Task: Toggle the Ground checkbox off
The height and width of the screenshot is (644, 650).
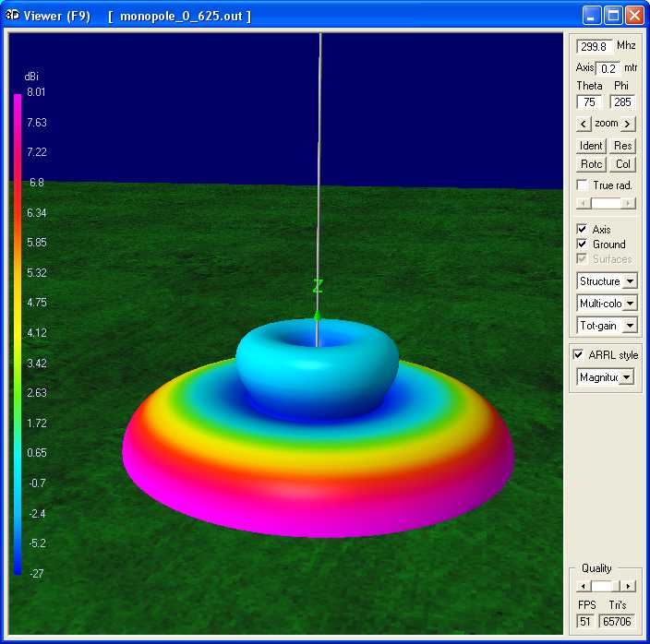Action: point(582,244)
